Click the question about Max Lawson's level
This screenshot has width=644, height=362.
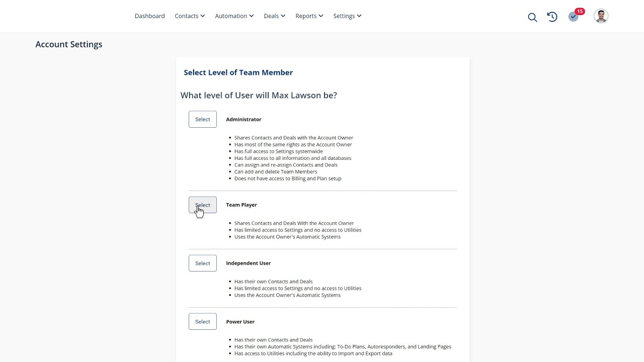259,95
